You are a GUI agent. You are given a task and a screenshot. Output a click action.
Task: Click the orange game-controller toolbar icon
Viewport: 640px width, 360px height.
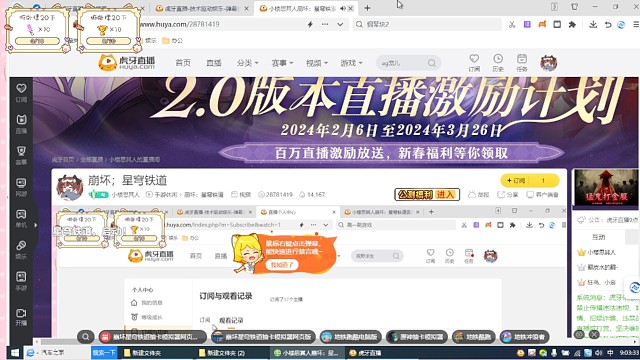542,24
